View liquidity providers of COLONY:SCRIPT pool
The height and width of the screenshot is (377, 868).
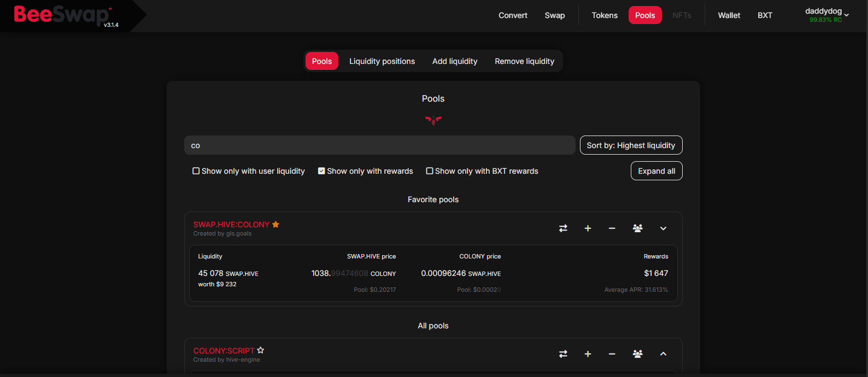(x=637, y=354)
